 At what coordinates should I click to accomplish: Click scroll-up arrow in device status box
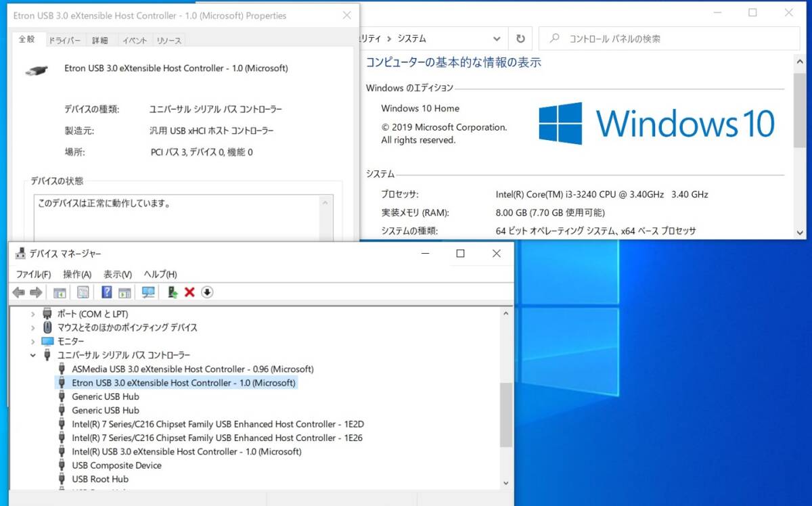tap(326, 202)
